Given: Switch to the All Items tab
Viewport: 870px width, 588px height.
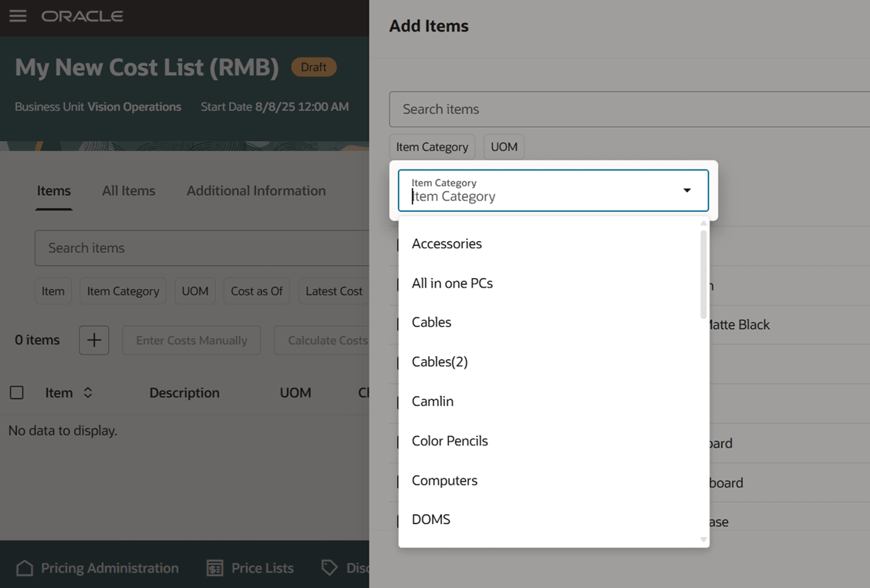Looking at the screenshot, I should (128, 190).
